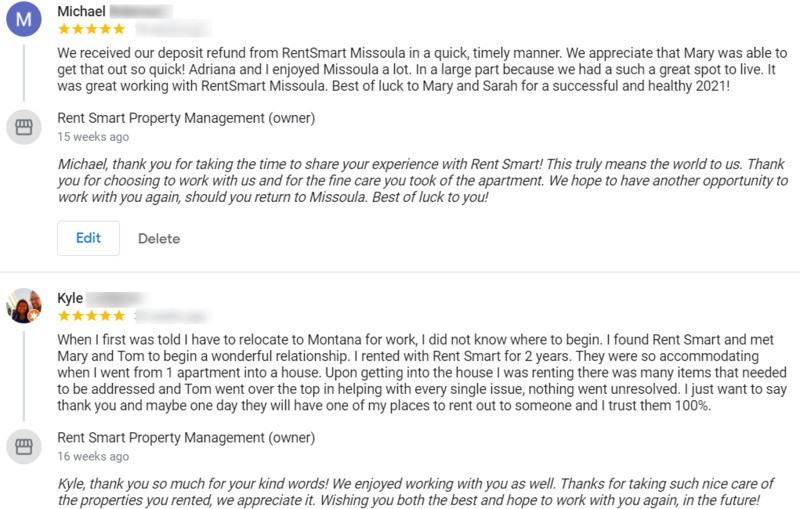Open reviewer Michael's name link
The image size is (800, 509).
pos(81,11)
